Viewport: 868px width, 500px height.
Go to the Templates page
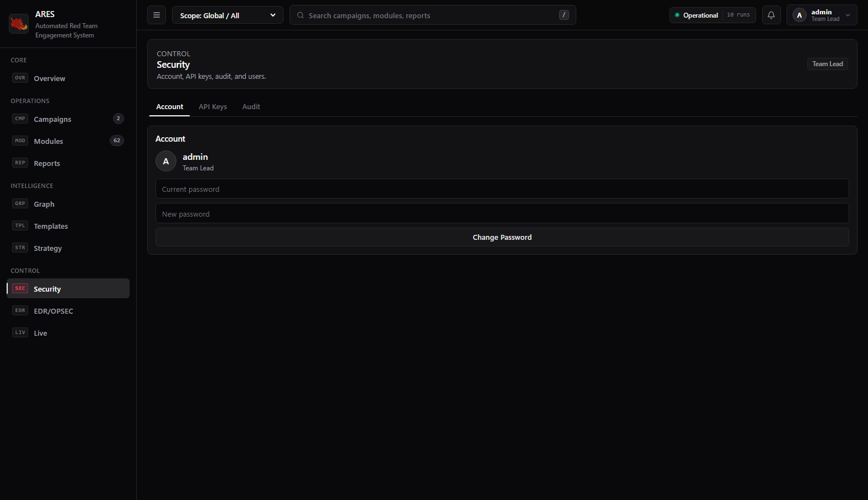[x=68, y=226]
